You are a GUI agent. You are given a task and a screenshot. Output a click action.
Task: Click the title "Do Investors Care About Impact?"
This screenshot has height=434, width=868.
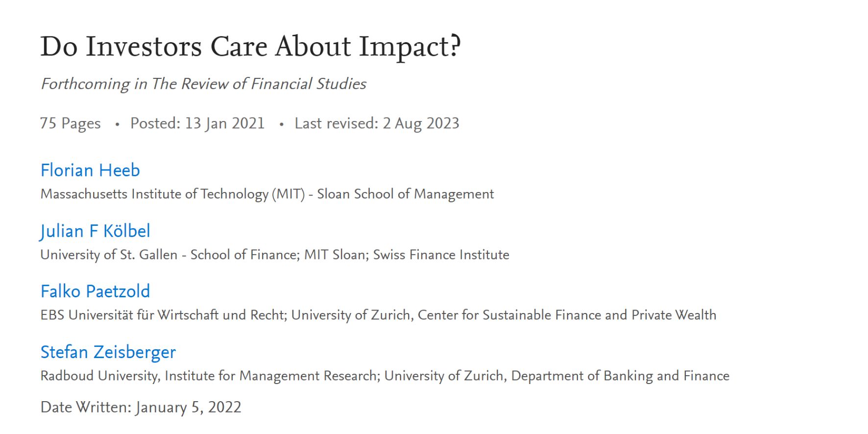click(x=250, y=47)
